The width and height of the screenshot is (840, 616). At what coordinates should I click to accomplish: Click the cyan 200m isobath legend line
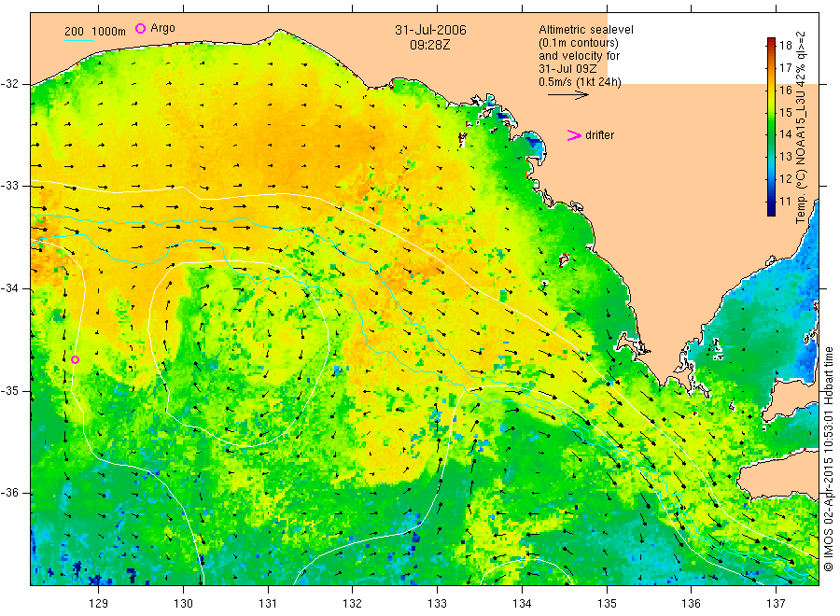click(x=78, y=39)
